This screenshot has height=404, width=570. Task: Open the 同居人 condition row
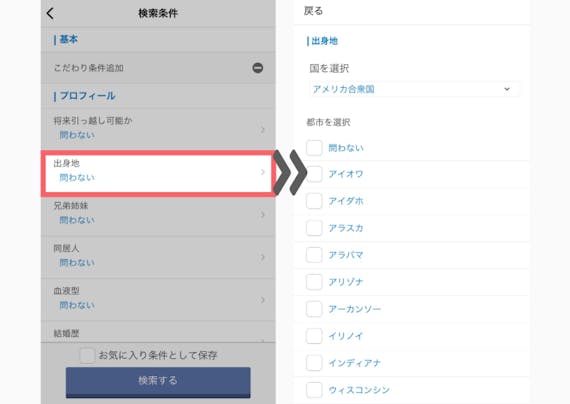tap(158, 257)
